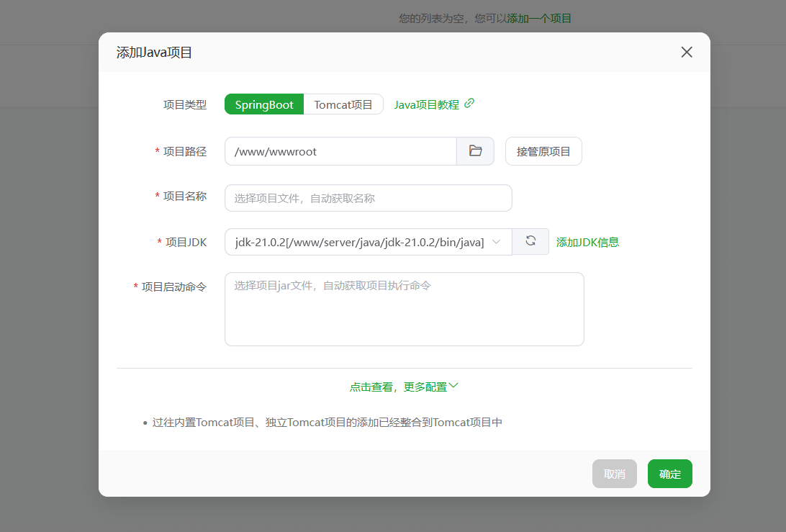Close the 添加Java项目 dialog with X icon

click(x=687, y=52)
